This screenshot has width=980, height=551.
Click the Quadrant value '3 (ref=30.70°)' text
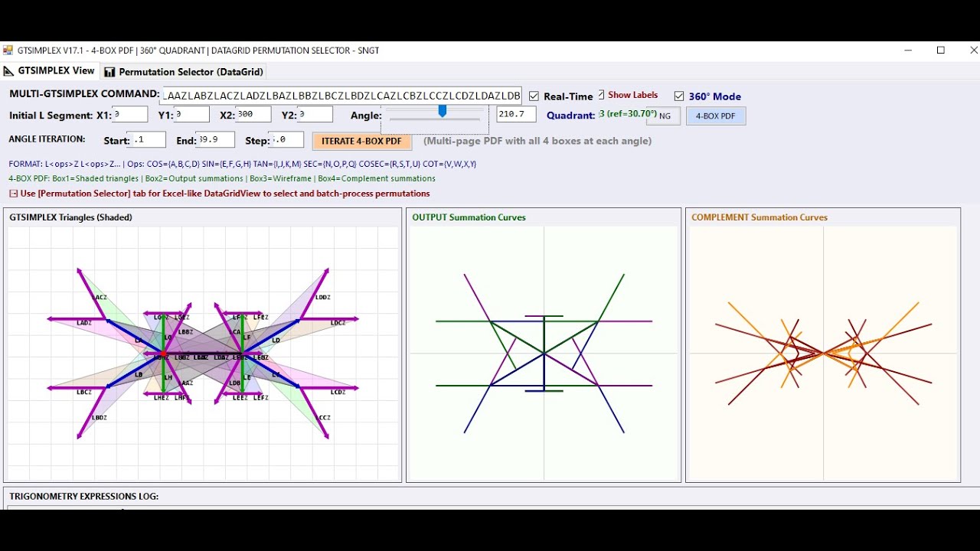point(628,114)
